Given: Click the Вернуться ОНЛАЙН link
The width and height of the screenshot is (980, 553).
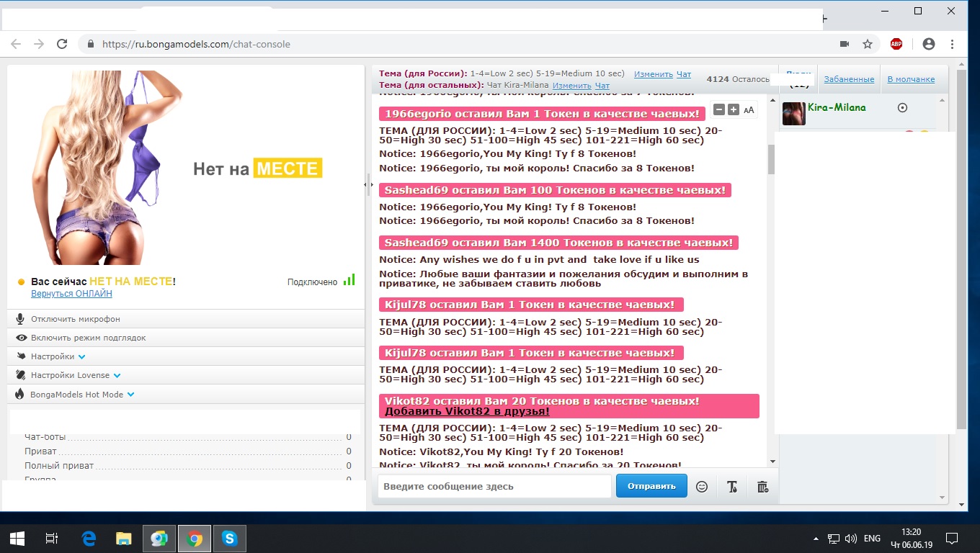Looking at the screenshot, I should 71,294.
